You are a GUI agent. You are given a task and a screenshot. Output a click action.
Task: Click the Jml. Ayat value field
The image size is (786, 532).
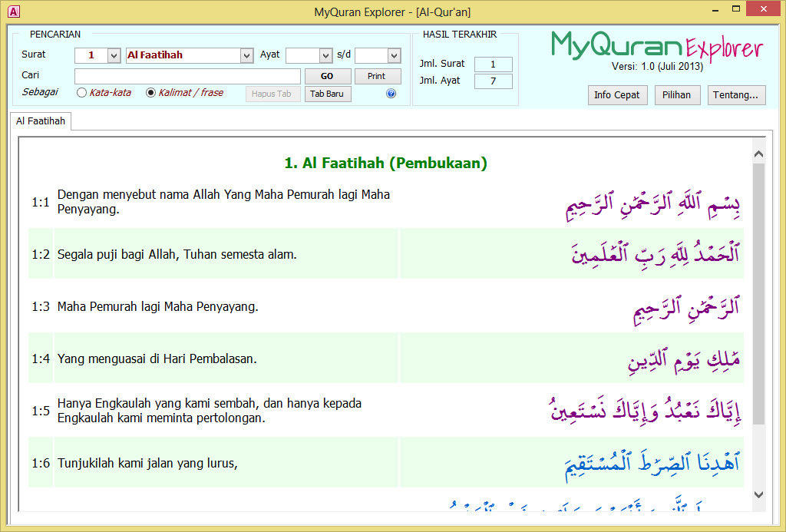click(x=494, y=81)
